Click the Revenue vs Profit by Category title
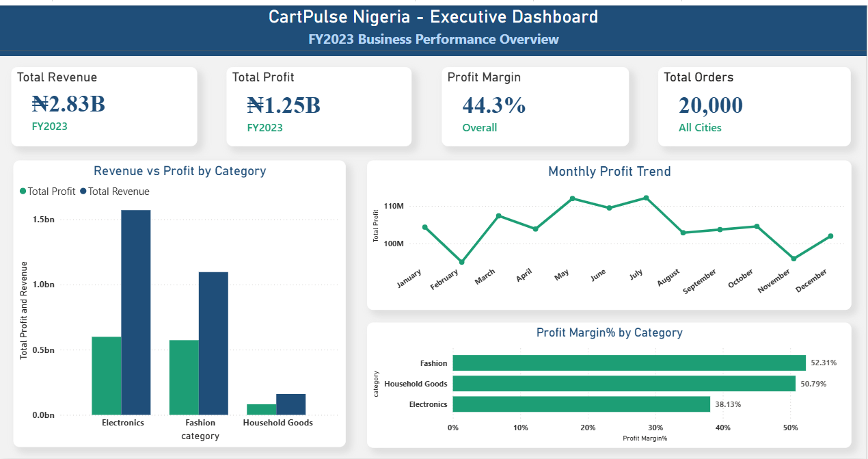 [180, 171]
